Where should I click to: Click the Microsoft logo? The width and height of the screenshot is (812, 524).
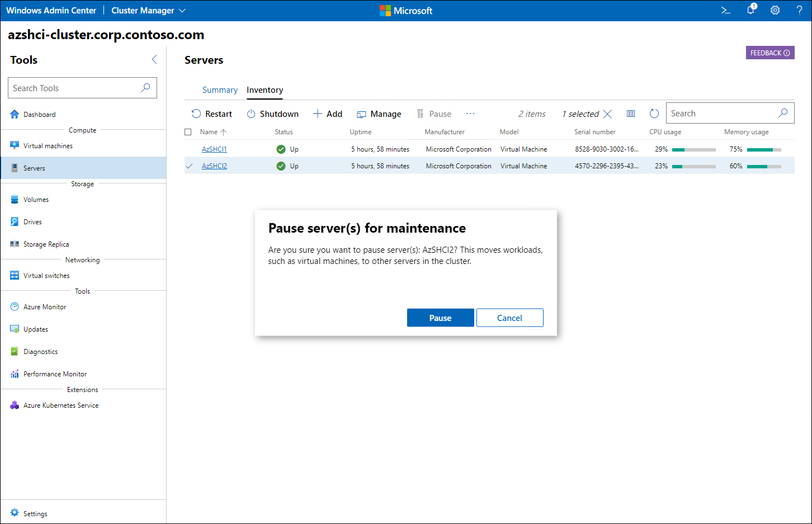pos(406,10)
